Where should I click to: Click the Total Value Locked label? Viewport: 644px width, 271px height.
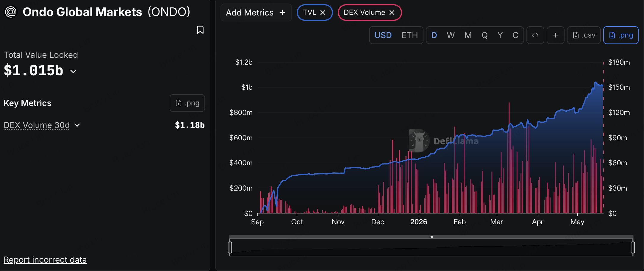click(x=41, y=55)
